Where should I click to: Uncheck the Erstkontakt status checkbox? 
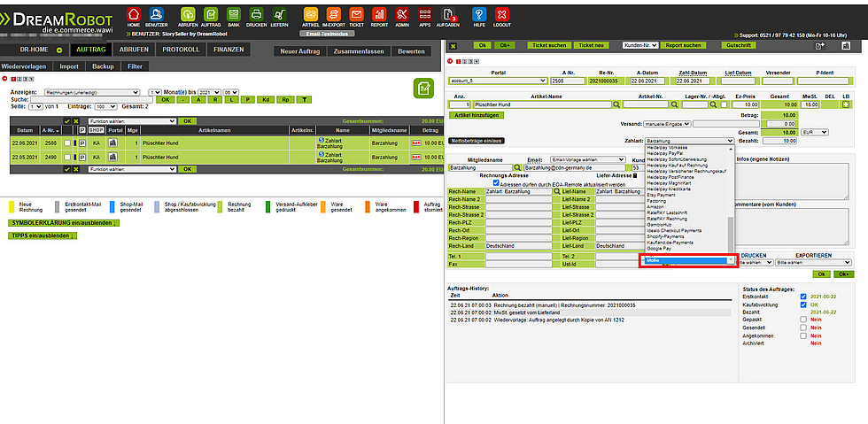click(x=803, y=297)
